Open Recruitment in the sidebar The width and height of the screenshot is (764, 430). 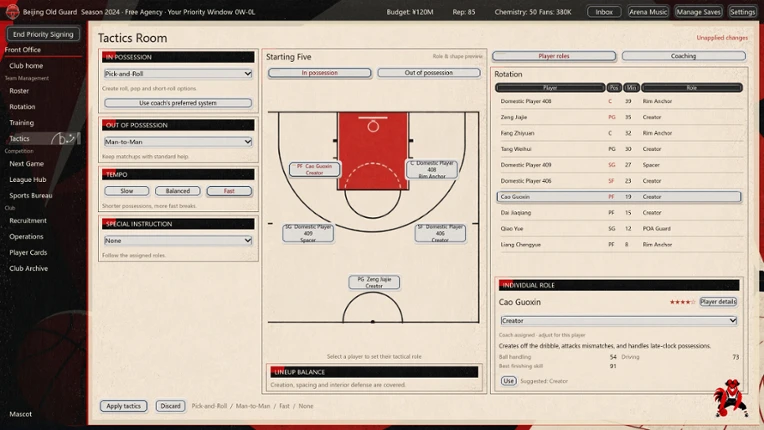pos(28,221)
